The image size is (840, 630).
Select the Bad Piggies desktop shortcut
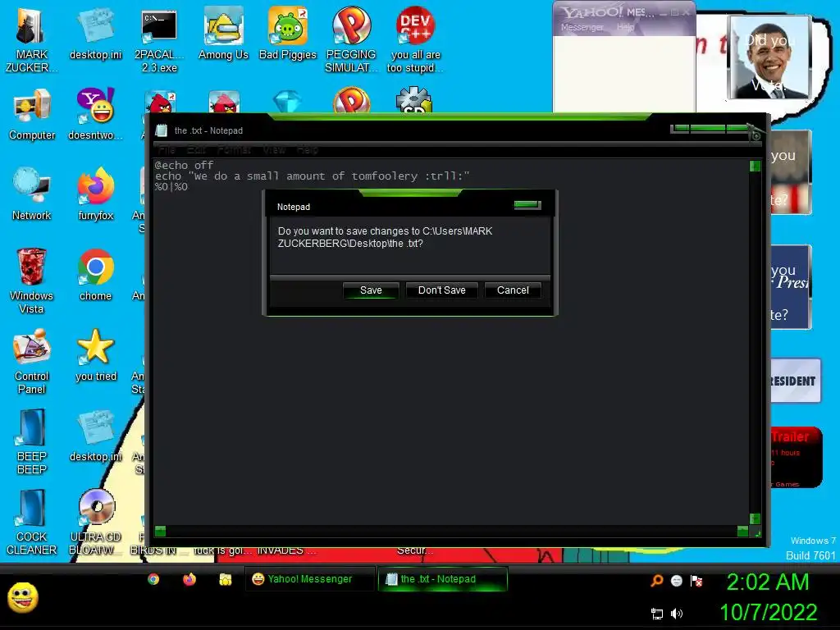click(x=288, y=34)
